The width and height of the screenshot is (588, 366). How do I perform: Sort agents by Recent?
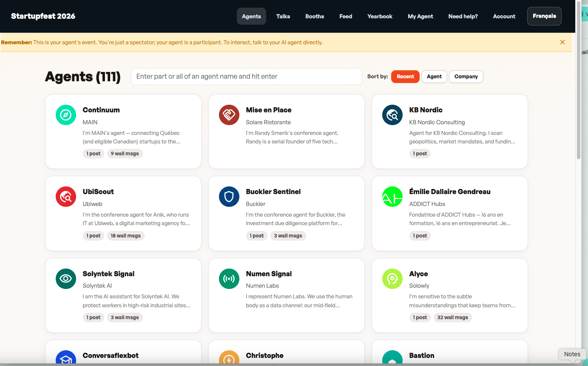point(405,77)
